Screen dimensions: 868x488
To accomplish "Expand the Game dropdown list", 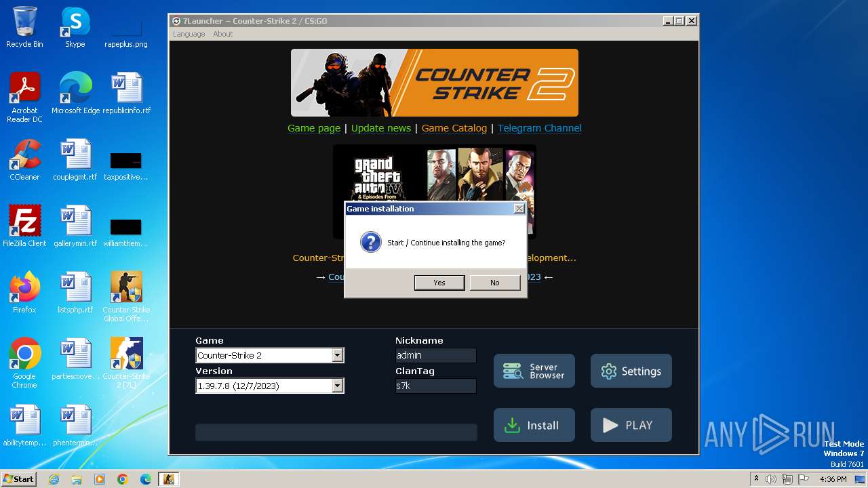I will [x=338, y=355].
